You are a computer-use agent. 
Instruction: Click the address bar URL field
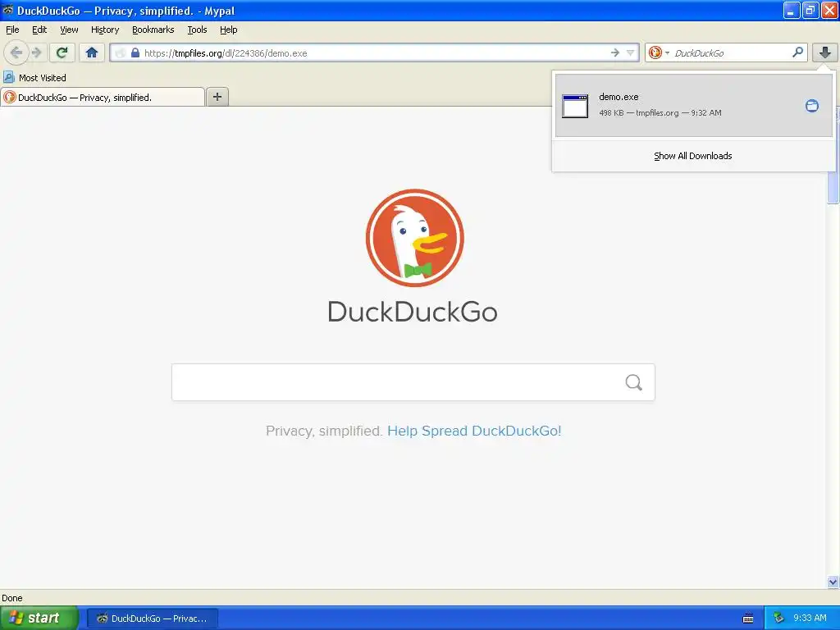375,53
